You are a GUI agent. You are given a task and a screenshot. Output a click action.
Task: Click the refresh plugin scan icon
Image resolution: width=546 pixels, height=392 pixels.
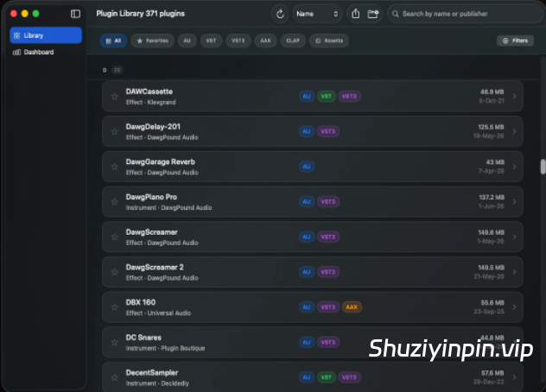click(x=280, y=14)
